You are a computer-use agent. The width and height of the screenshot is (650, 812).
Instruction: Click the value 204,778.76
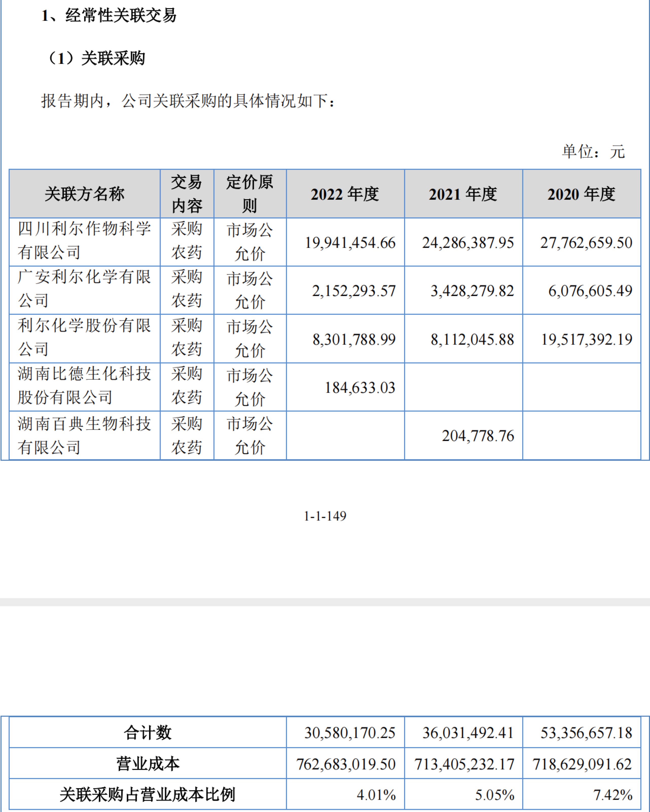(478, 436)
